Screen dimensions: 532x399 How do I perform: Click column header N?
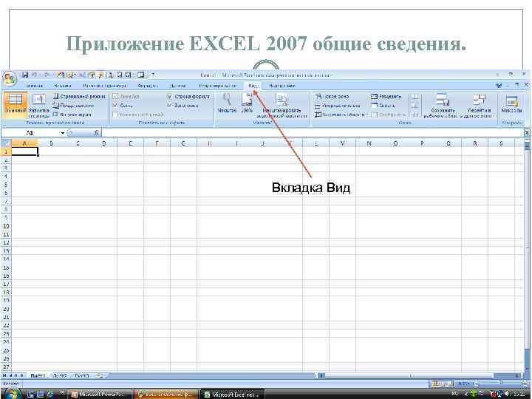(x=369, y=143)
